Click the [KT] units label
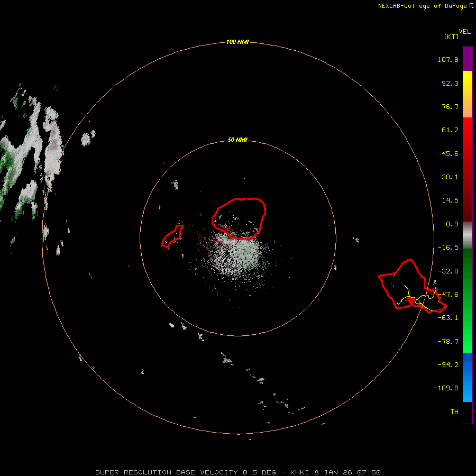 coord(451,36)
